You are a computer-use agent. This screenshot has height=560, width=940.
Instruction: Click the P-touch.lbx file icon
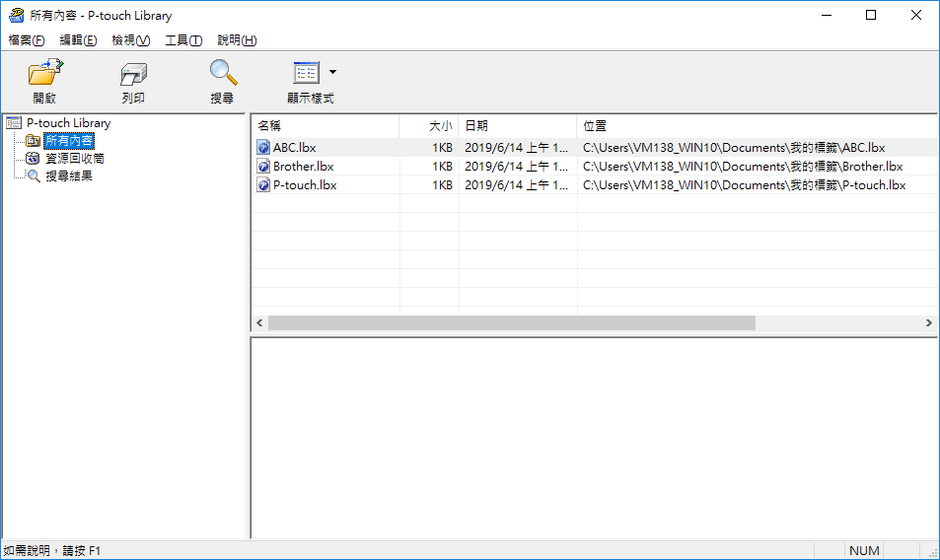263,185
